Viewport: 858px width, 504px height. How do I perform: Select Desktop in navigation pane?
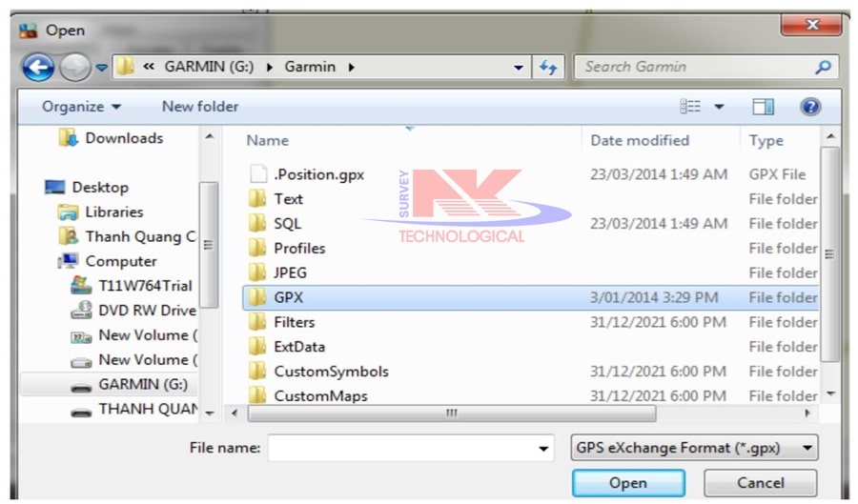pyautogui.click(x=101, y=187)
